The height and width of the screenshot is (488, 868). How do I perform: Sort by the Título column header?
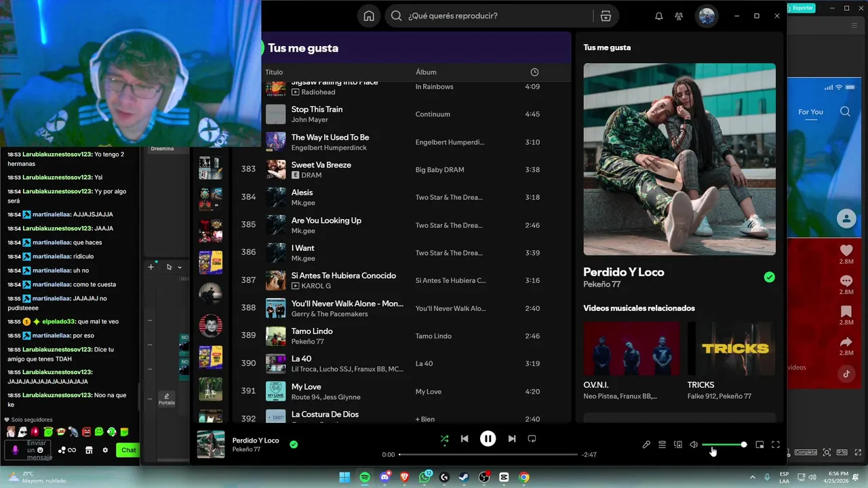(x=274, y=72)
